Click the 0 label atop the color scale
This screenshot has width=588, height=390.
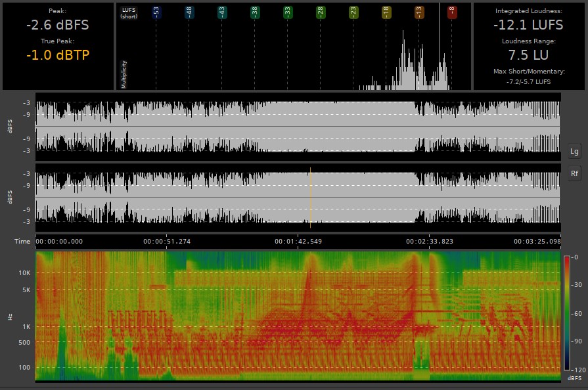point(576,257)
